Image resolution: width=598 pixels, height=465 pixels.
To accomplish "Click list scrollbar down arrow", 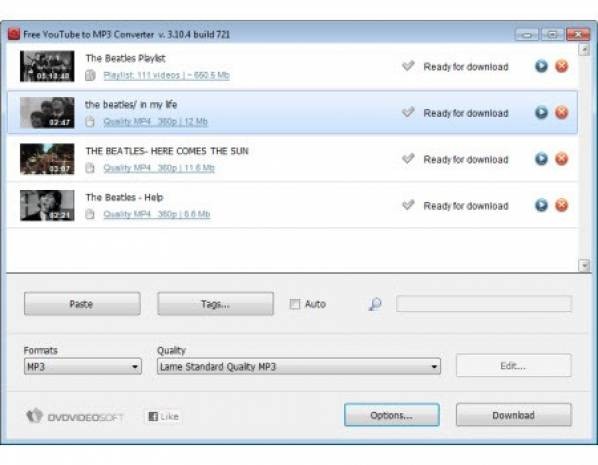I will click(x=584, y=265).
